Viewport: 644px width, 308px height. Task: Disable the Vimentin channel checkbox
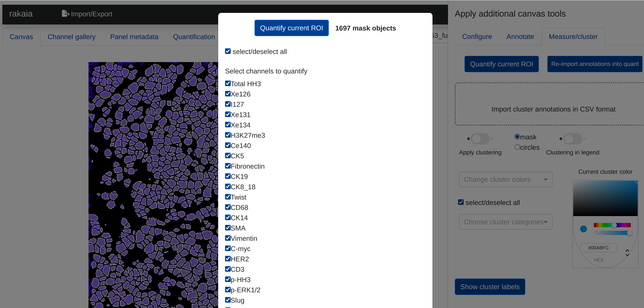tap(227, 238)
